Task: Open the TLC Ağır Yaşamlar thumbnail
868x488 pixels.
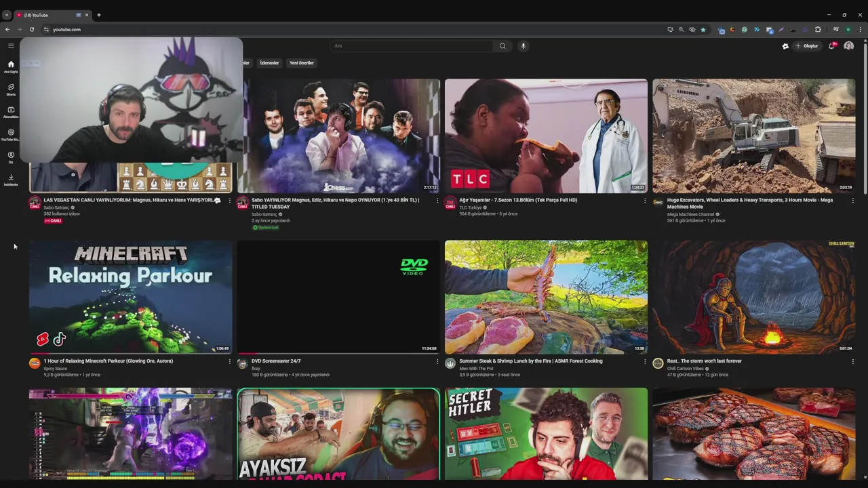Action: [546, 136]
